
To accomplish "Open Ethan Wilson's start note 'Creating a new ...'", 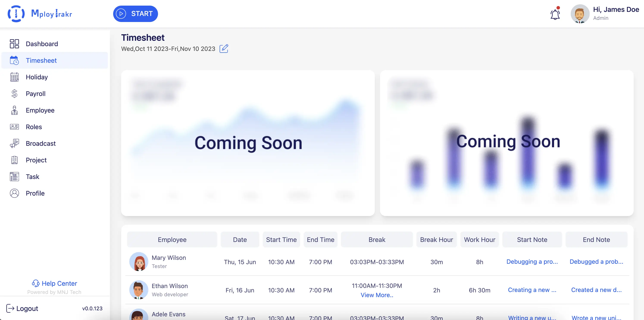I will pyautogui.click(x=532, y=290).
